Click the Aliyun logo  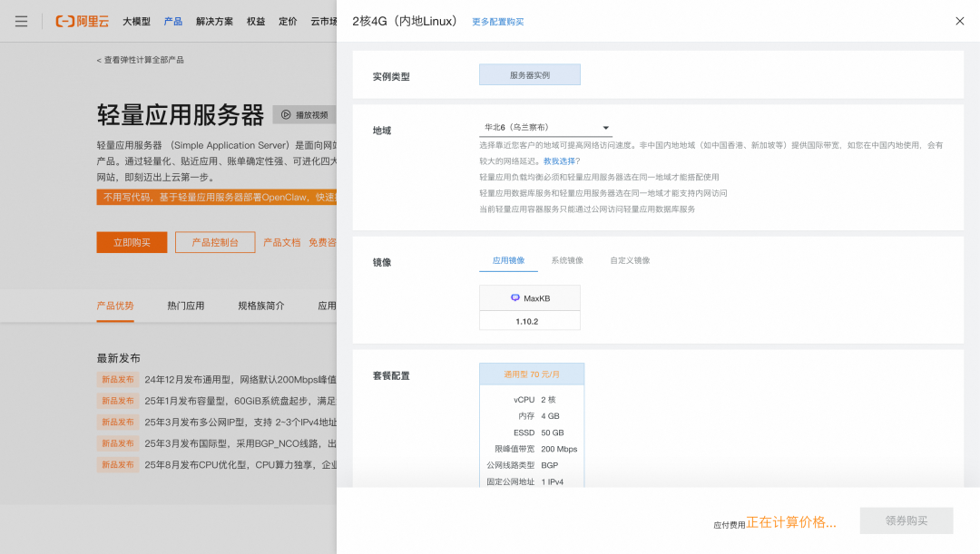click(82, 21)
